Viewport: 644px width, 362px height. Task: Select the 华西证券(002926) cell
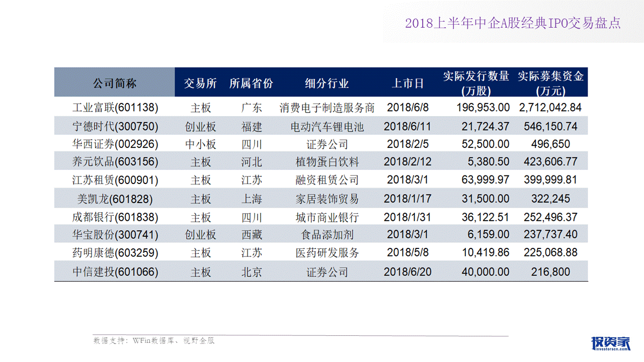(115, 144)
